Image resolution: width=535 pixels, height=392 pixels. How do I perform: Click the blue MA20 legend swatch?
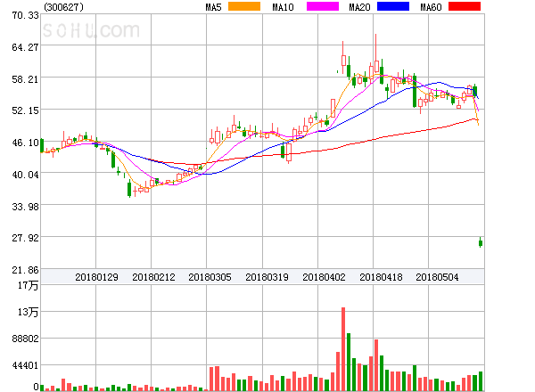393,6
